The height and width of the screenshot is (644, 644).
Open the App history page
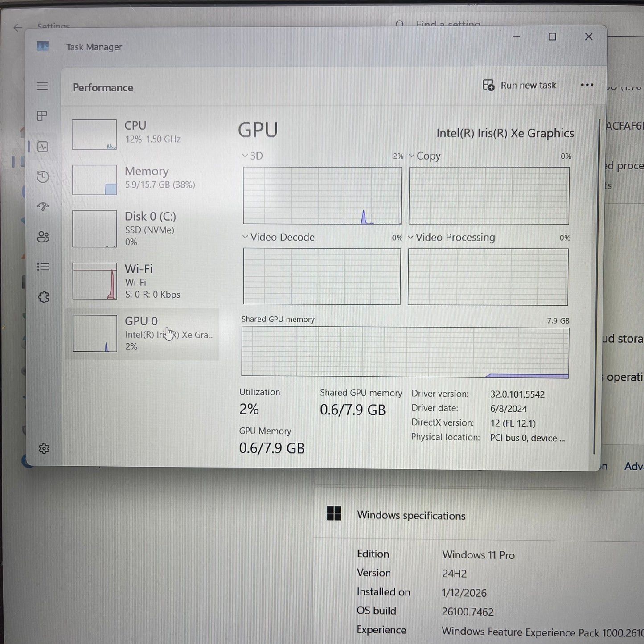[42, 177]
